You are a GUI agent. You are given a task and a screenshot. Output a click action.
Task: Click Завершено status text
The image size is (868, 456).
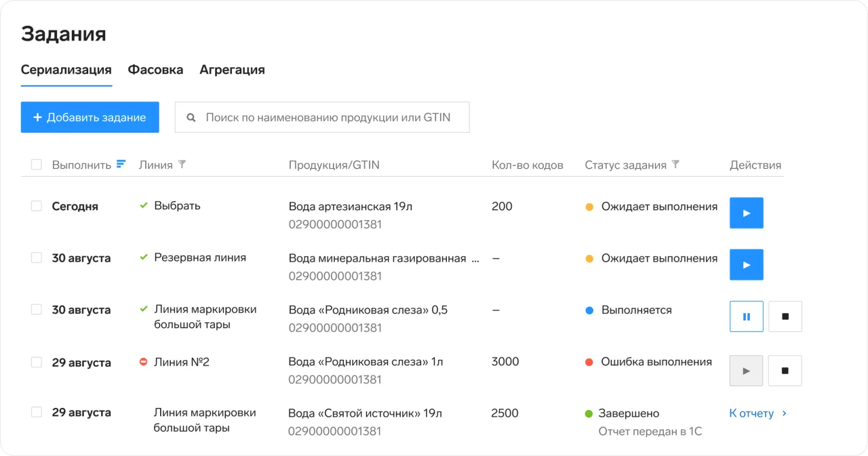(629, 413)
